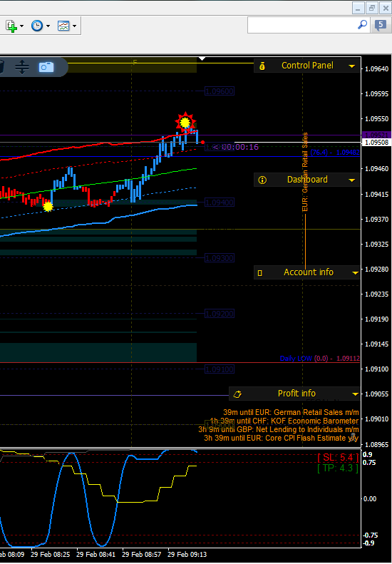
Task: Click the Daily LOW 1.09112 label
Action: (320, 359)
